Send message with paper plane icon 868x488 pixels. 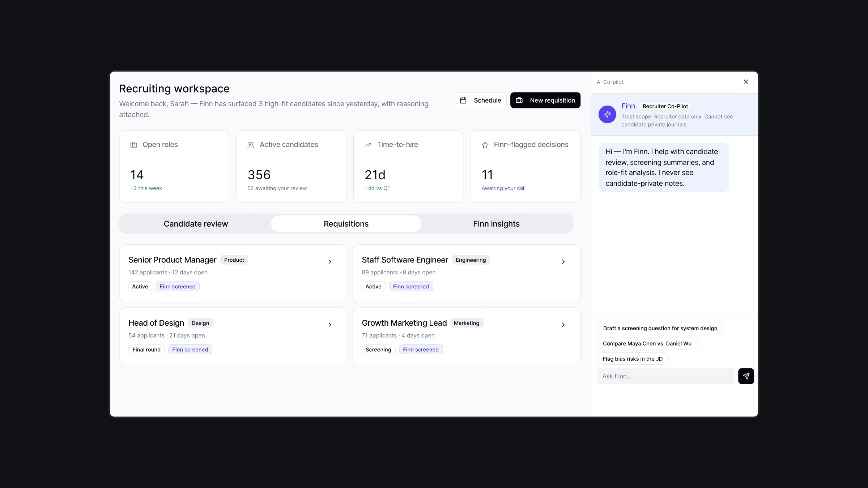tap(746, 376)
